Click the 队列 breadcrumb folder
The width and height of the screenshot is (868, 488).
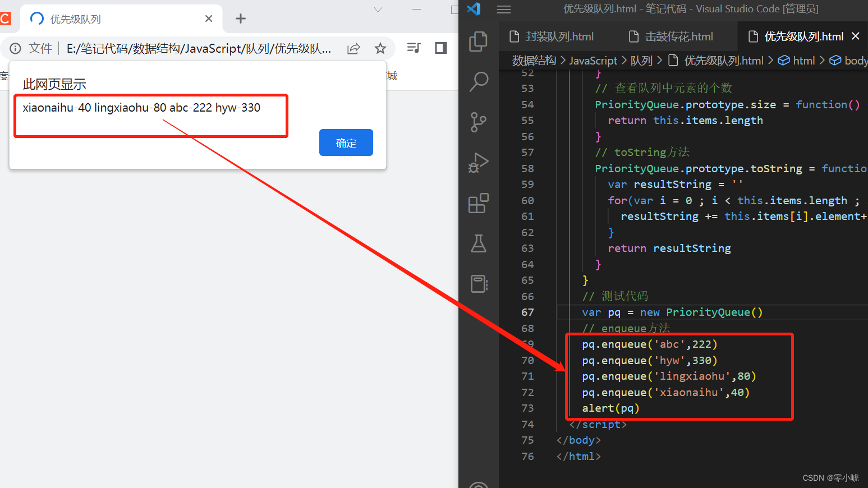(641, 61)
